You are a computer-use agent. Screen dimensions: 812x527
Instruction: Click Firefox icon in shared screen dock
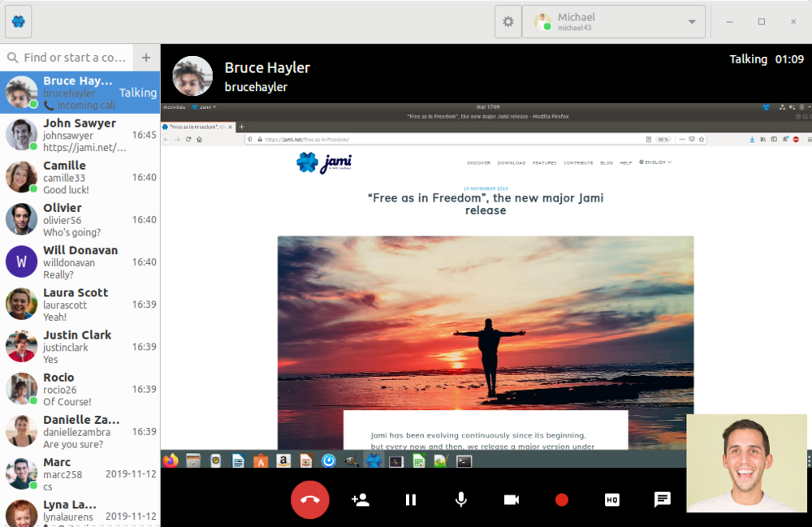pos(171,460)
